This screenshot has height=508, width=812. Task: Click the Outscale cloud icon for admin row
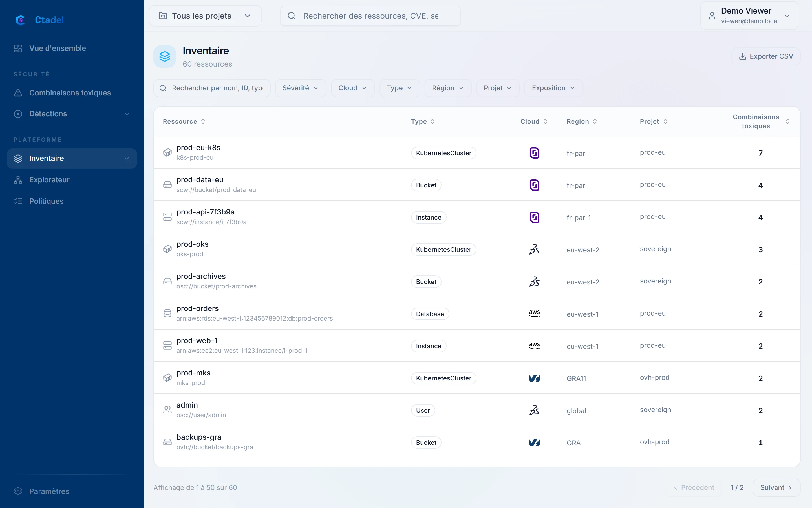click(534, 410)
